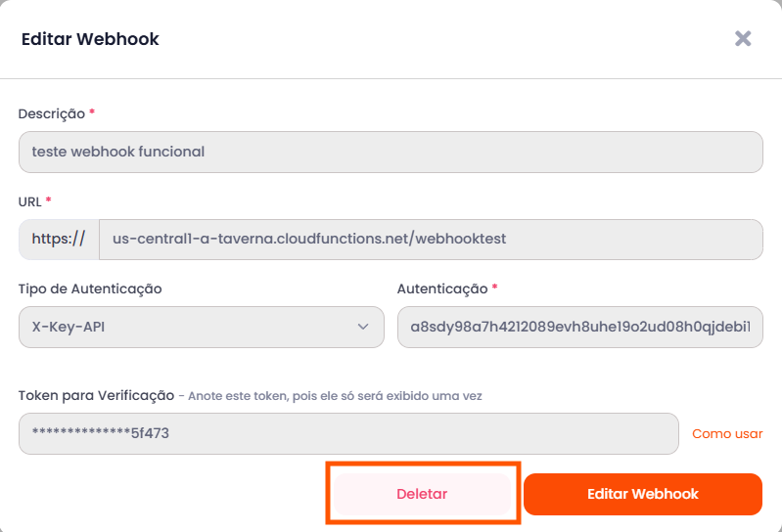This screenshot has height=532, width=782.
Task: Click the Autenticação key field
Action: tap(579, 328)
